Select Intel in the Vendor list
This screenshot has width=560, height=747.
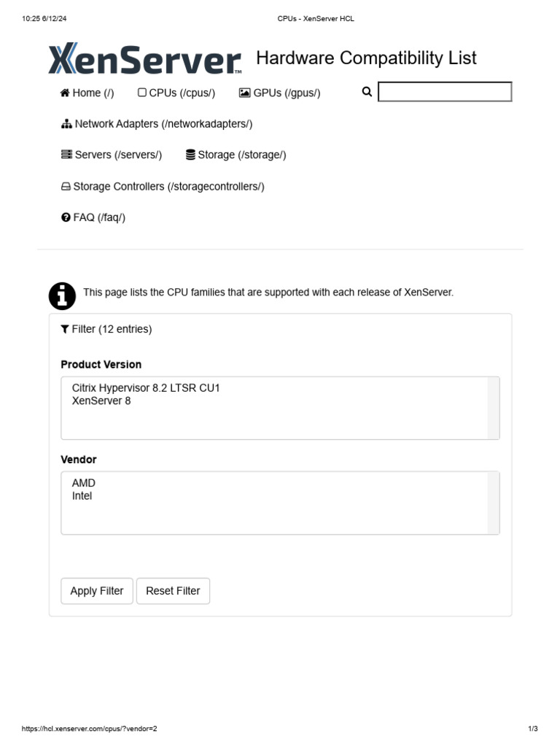pyautogui.click(x=82, y=496)
